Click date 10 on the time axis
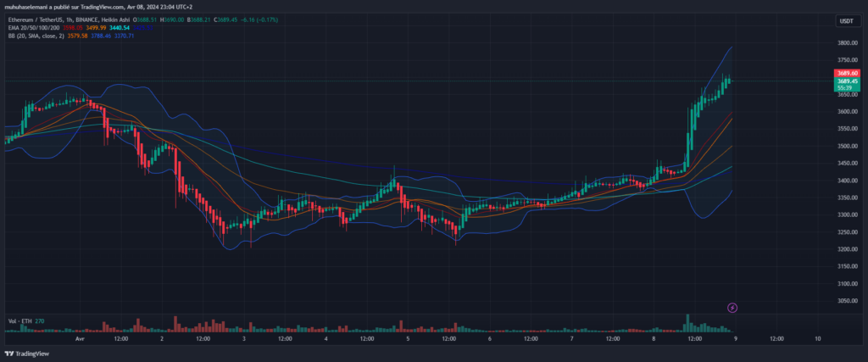This screenshot has height=362, width=868. click(817, 338)
